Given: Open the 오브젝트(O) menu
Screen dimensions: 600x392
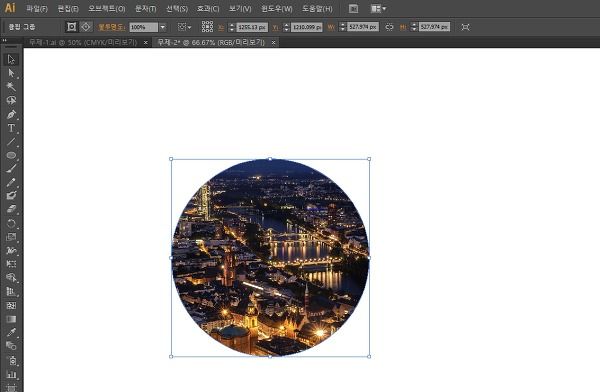Looking at the screenshot, I should click(x=107, y=8).
